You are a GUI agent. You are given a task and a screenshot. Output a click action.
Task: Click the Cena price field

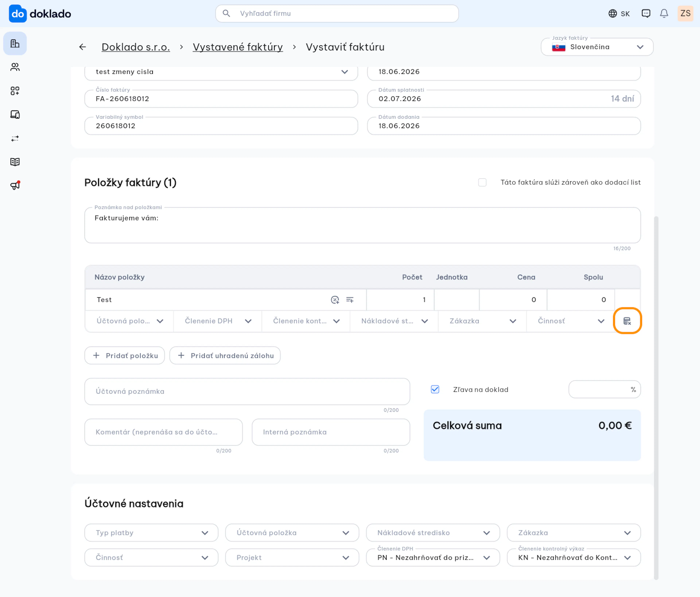coord(513,300)
